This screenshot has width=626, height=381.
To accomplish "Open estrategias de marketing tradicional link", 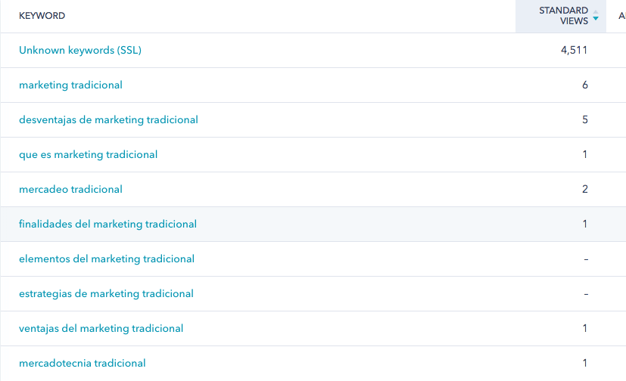I will pyautogui.click(x=106, y=294).
